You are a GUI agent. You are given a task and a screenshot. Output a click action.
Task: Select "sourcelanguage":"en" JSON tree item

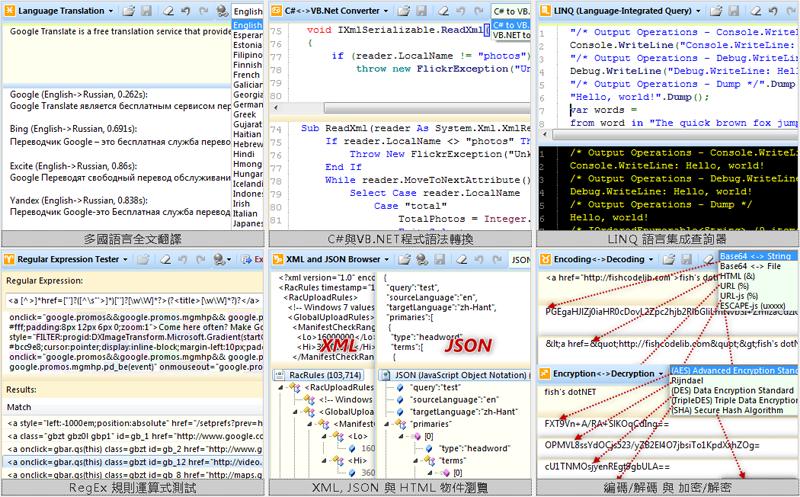click(454, 400)
